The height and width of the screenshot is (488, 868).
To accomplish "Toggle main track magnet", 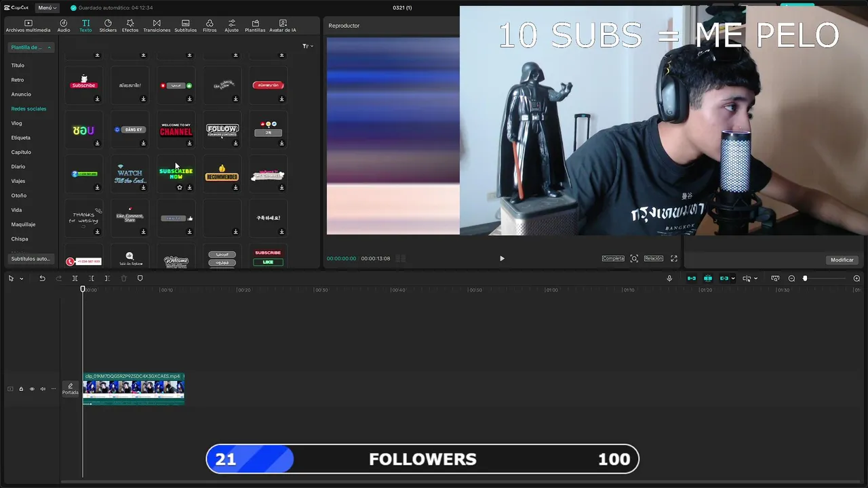I will (x=692, y=279).
